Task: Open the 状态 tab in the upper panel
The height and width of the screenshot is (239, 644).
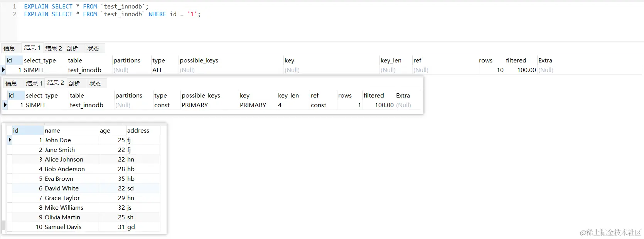Action: (x=93, y=48)
